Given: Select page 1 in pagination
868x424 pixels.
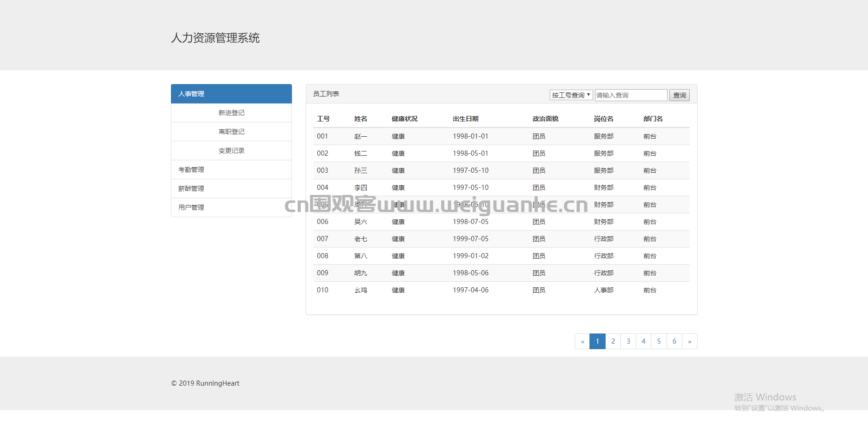Looking at the screenshot, I should pos(597,341).
